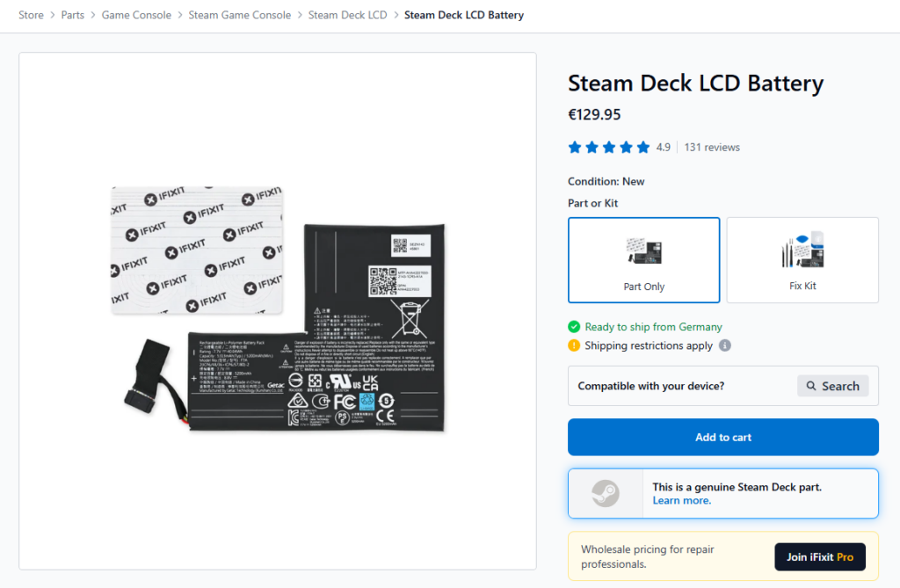Screen dimensions: 900x588
Task: Open the Learn more link
Action: (682, 501)
